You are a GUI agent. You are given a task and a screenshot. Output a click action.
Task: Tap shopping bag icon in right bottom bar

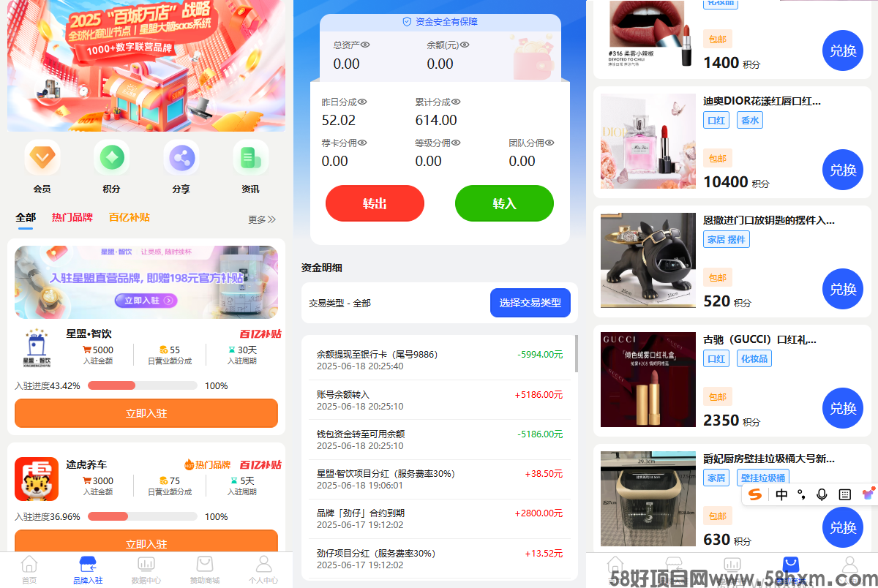tap(791, 564)
